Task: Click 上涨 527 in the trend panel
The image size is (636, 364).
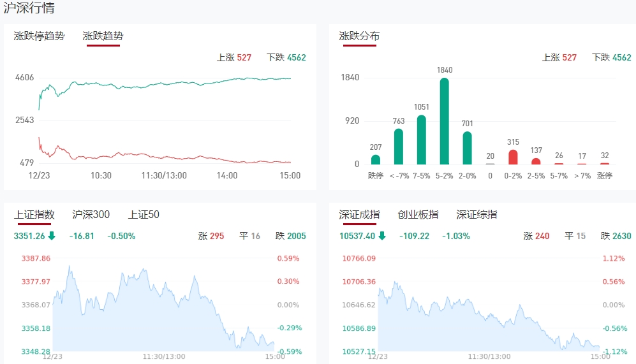Action: [234, 57]
